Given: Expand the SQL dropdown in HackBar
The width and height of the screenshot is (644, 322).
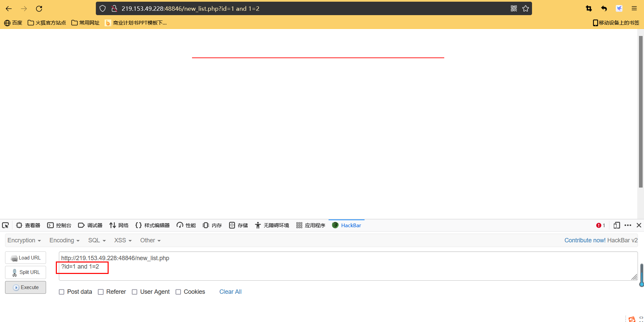Looking at the screenshot, I should click(97, 240).
